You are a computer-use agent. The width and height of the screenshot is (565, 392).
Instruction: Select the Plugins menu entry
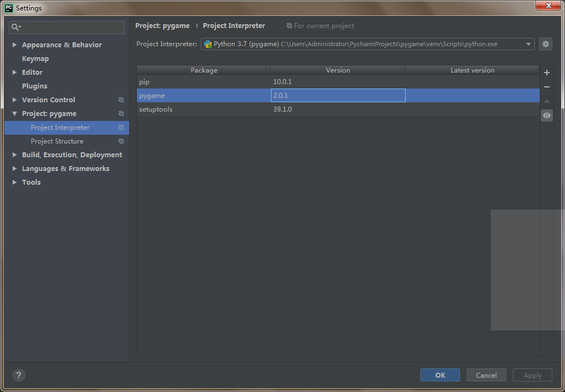point(34,86)
